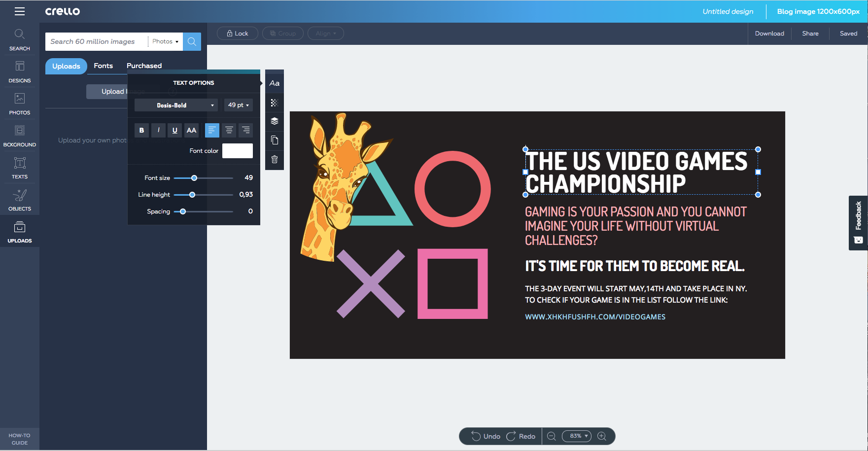Click the Group button
Image resolution: width=868 pixels, height=451 pixels.
(x=283, y=34)
